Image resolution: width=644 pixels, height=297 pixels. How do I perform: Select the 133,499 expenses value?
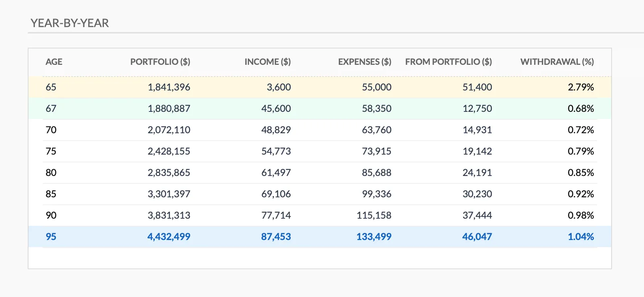374,237
